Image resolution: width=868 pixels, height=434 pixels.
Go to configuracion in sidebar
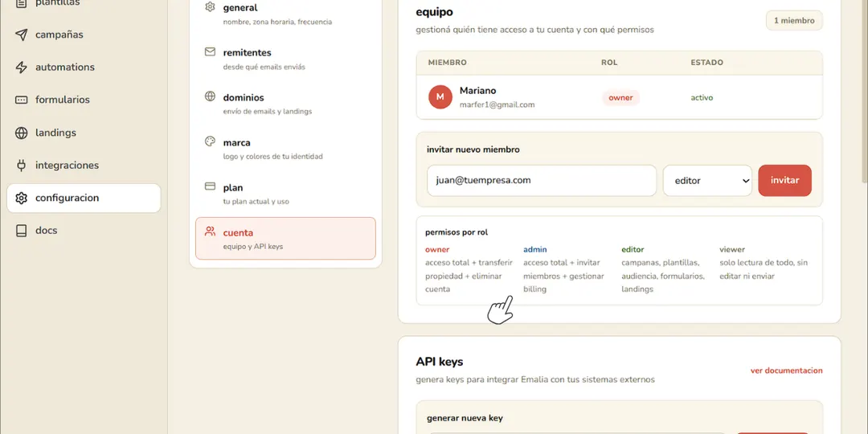point(84,199)
